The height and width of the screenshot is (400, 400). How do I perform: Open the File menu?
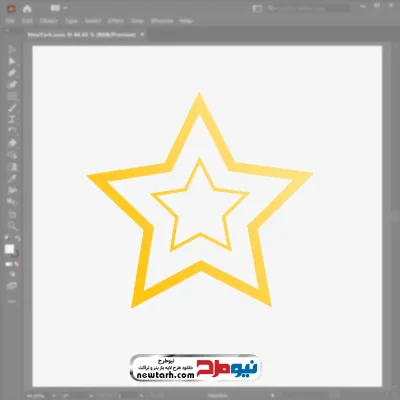tap(10, 21)
